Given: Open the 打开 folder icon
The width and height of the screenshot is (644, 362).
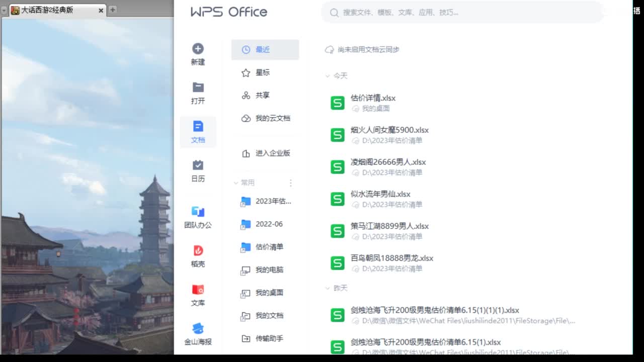Looking at the screenshot, I should pos(198,87).
